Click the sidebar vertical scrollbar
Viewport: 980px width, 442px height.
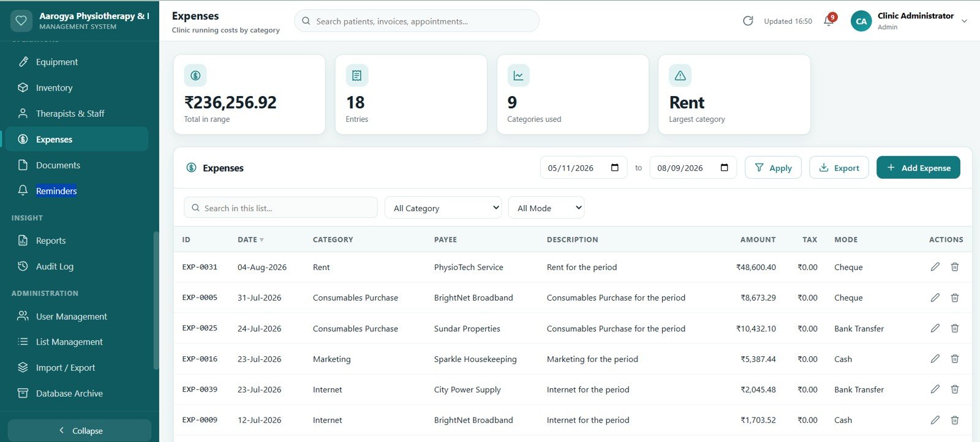[156, 300]
